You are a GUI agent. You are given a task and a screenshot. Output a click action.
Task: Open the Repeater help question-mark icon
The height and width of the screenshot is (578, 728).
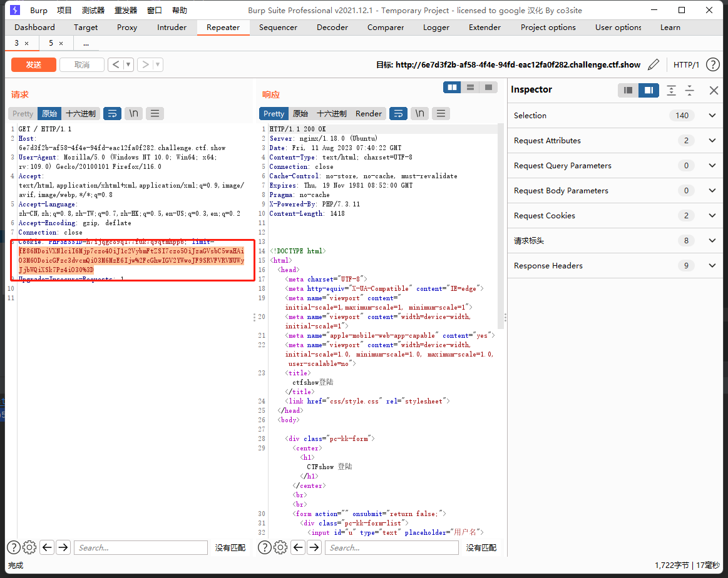click(x=713, y=64)
